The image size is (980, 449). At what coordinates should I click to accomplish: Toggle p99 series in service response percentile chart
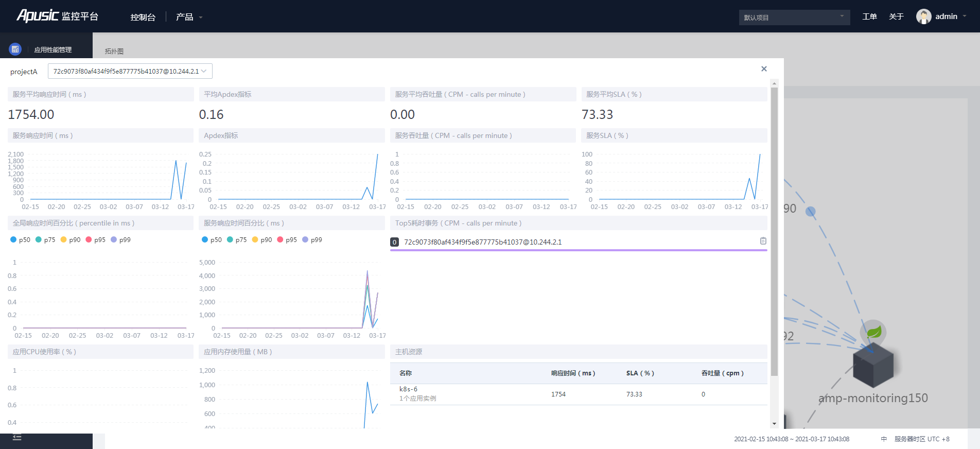312,240
